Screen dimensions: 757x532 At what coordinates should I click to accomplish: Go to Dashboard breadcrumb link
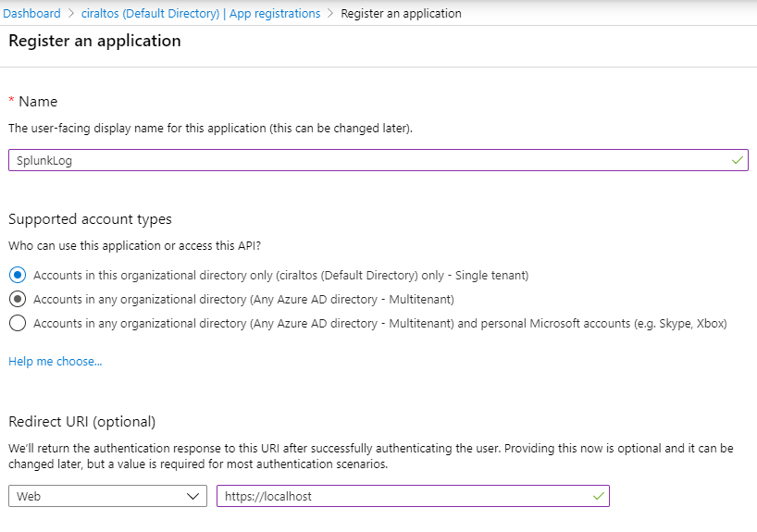click(31, 13)
